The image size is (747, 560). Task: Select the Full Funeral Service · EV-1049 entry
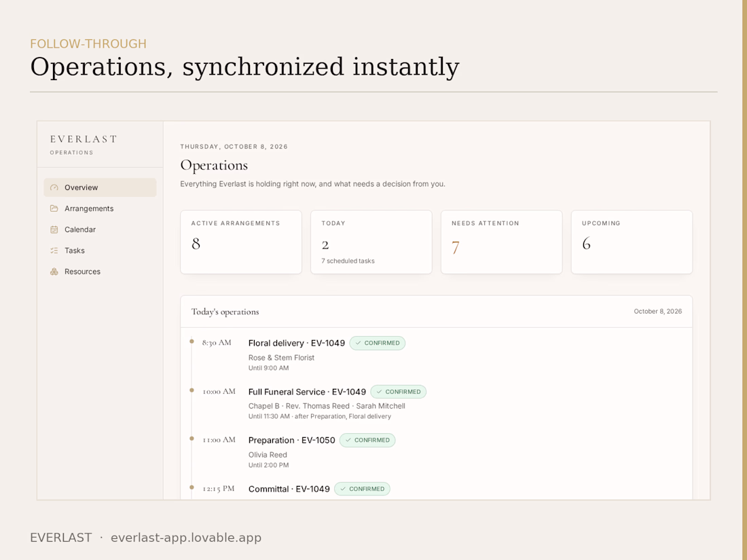[307, 392]
